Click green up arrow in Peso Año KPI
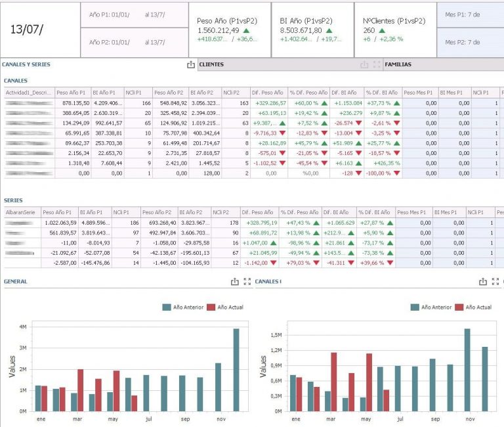Screen dimensions: 504x427 [x=245, y=30]
